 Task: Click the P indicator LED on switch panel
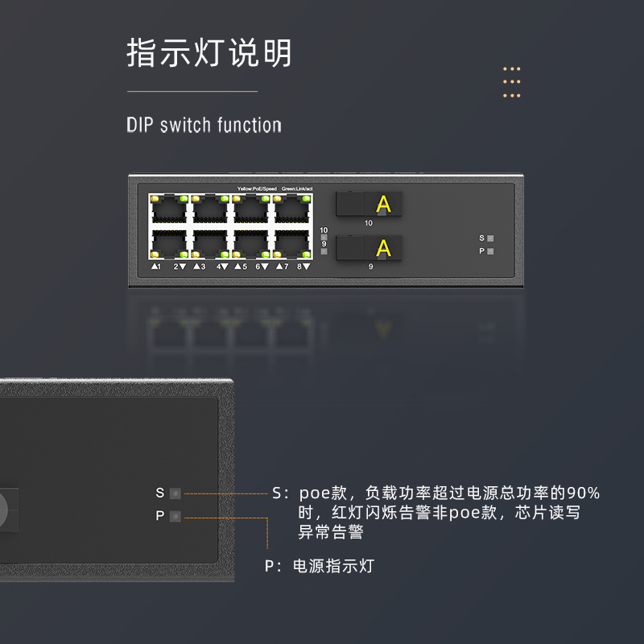pyautogui.click(x=490, y=251)
